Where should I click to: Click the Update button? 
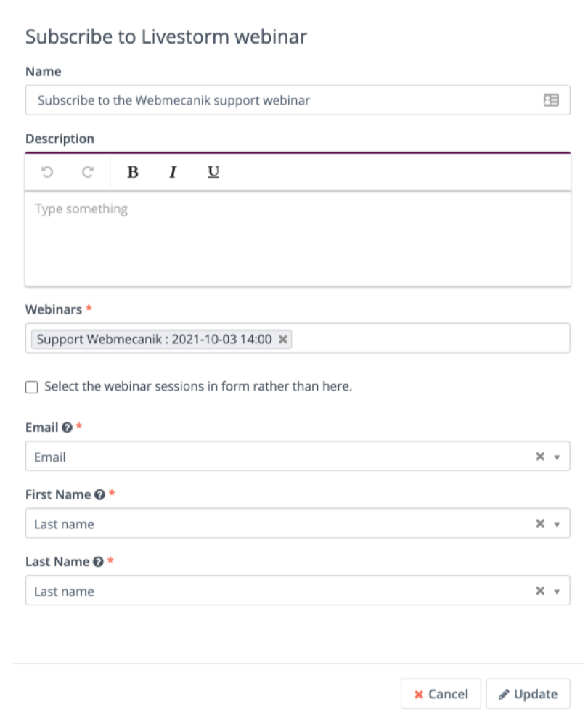tap(528, 693)
